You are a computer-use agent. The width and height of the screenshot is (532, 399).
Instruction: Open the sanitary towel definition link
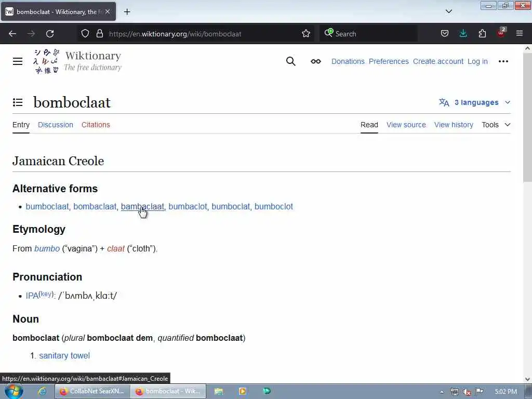coord(64,355)
